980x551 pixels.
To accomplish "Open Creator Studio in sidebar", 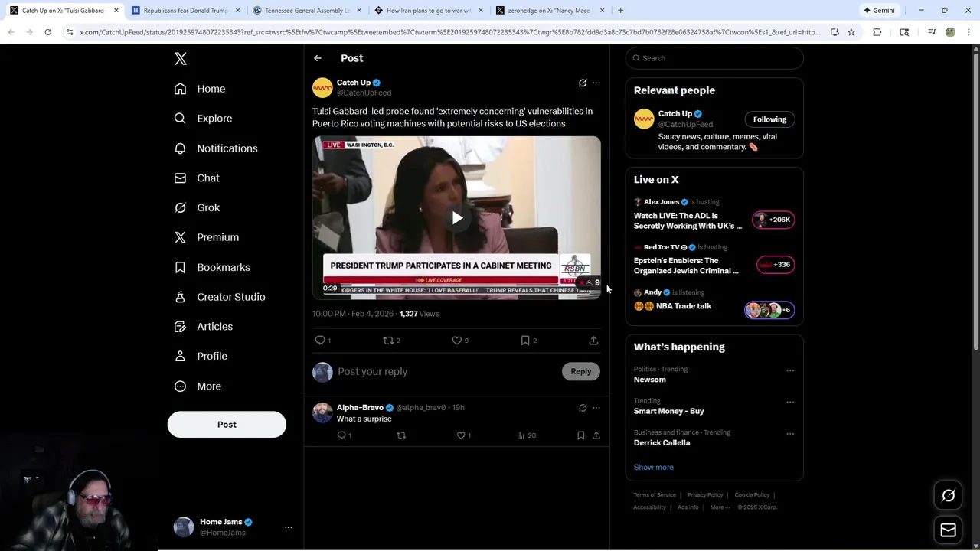I will [220, 297].
